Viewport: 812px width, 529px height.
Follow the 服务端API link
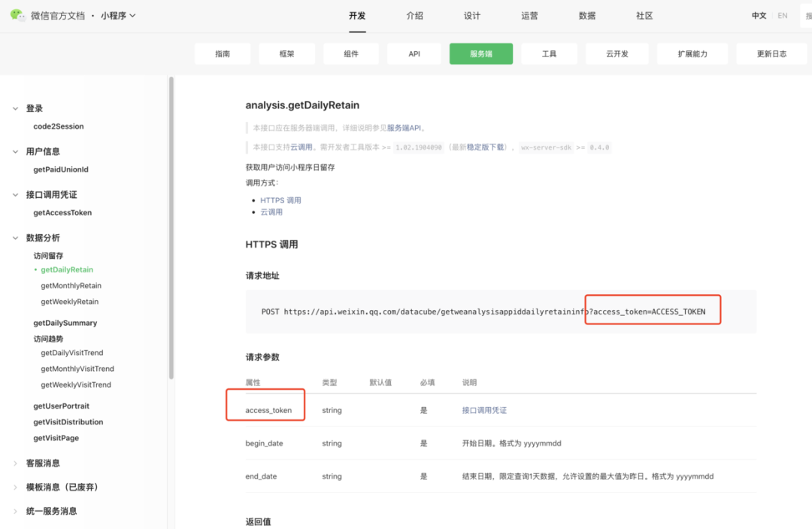click(404, 128)
